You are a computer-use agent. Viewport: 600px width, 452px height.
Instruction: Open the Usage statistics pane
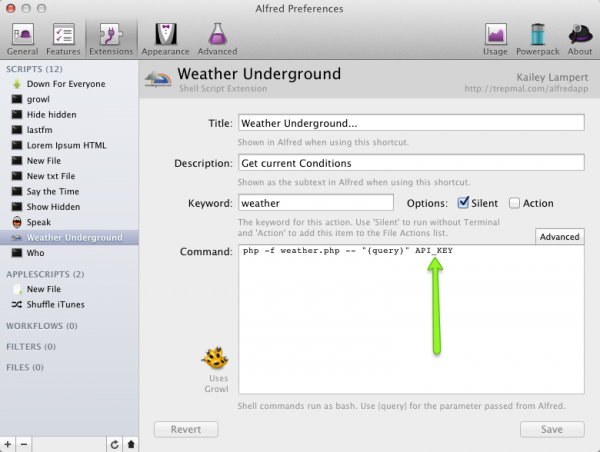495,39
